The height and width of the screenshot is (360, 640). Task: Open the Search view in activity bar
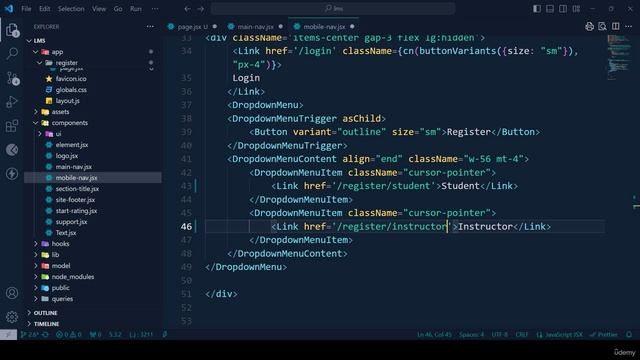click(12, 53)
